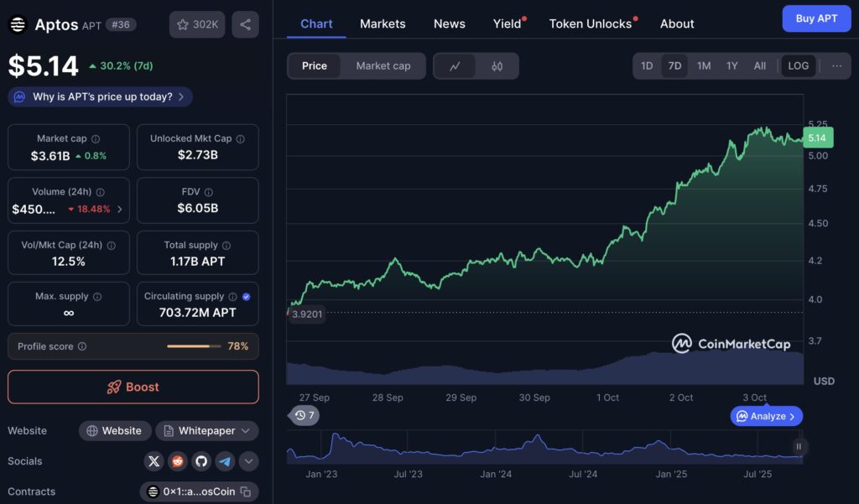Click the Analyze button
This screenshot has width=859, height=504.
pyautogui.click(x=767, y=416)
